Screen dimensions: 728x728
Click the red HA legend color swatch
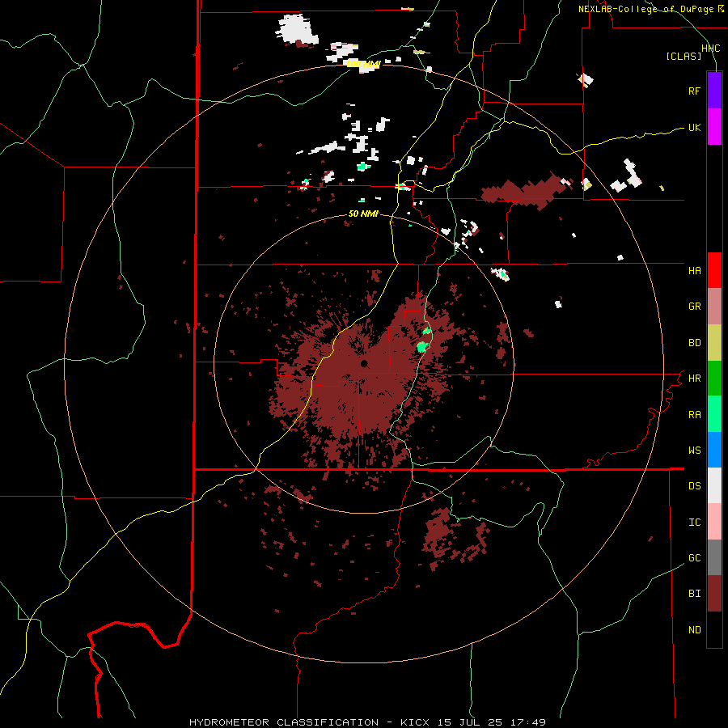714,270
